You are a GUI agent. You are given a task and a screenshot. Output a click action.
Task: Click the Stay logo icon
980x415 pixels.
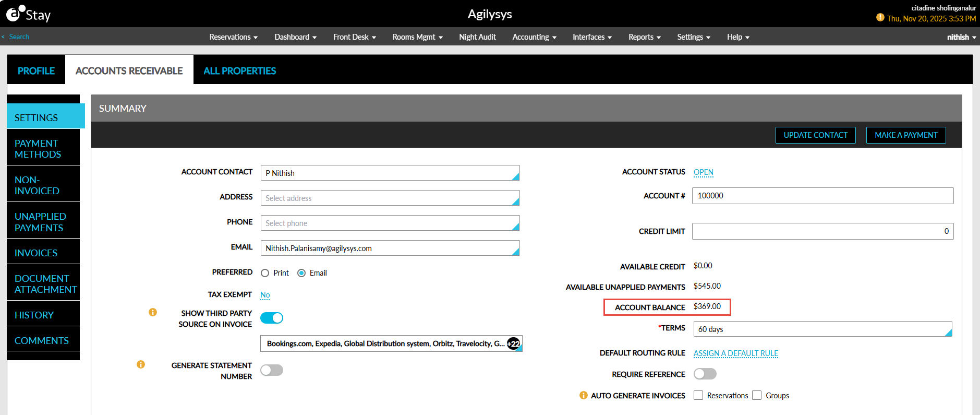click(x=15, y=14)
